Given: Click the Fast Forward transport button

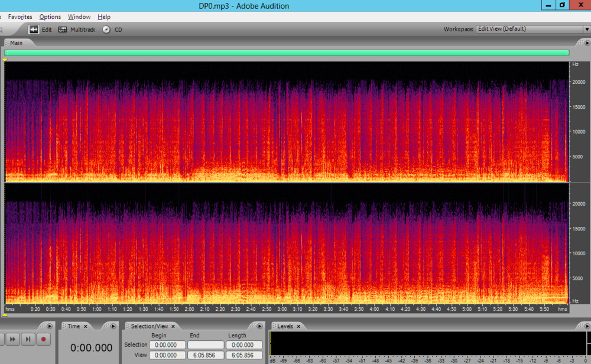Looking at the screenshot, I should point(12,339).
